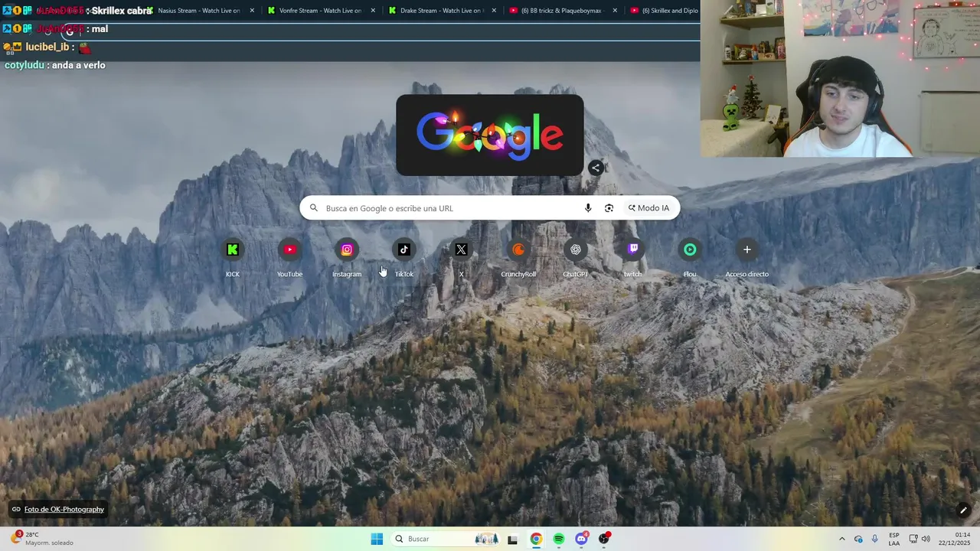This screenshot has height=551, width=980.
Task: Open the KICK shortcut
Action: coord(233,258)
